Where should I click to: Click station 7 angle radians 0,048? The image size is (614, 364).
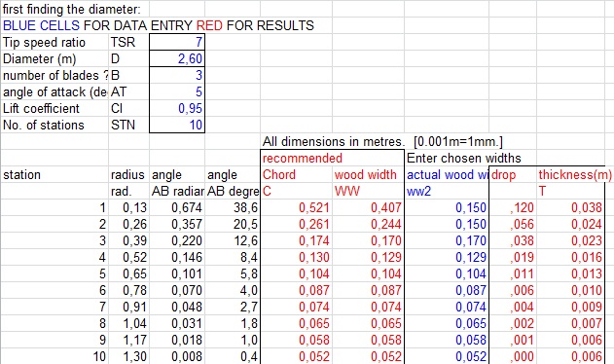[x=177, y=307]
